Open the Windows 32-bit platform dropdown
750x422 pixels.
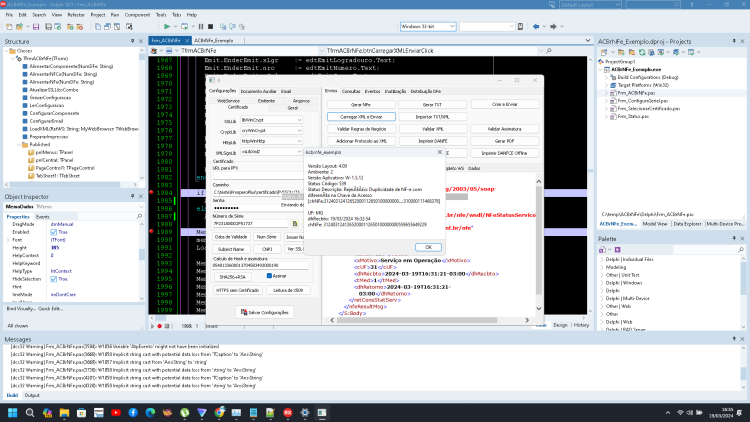coord(428,27)
